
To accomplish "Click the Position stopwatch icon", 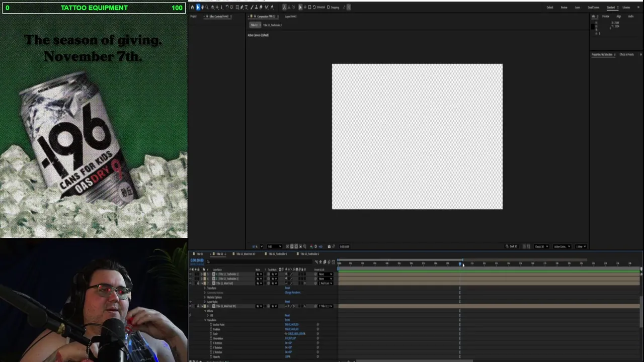I will pyautogui.click(x=211, y=329).
